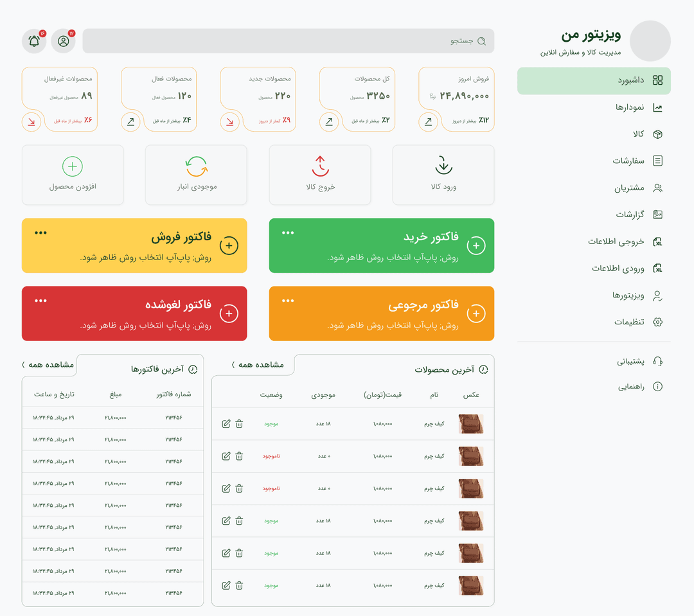This screenshot has width=694, height=616.
Task: Click plus icon on فاکتور خرید
Action: point(476,245)
